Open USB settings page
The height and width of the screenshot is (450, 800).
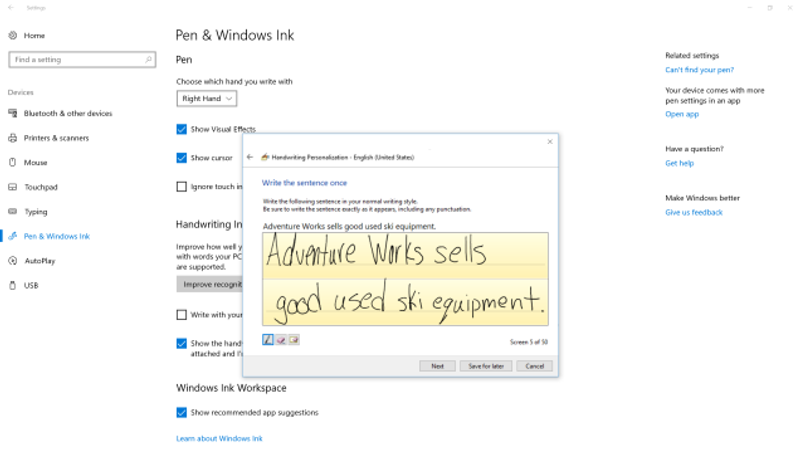31,285
